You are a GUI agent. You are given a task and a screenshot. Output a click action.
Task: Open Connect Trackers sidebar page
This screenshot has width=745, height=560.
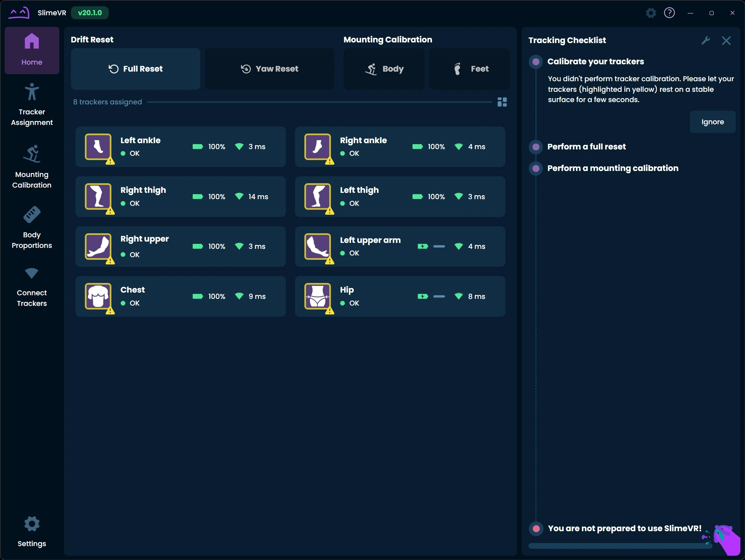click(32, 287)
